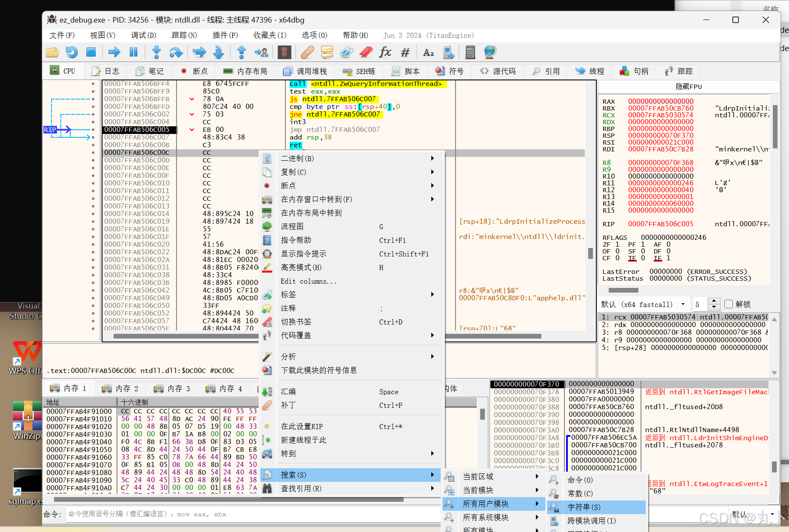Select 字符串(S) in search submenu
The height and width of the screenshot is (532, 789).
(x=597, y=507)
